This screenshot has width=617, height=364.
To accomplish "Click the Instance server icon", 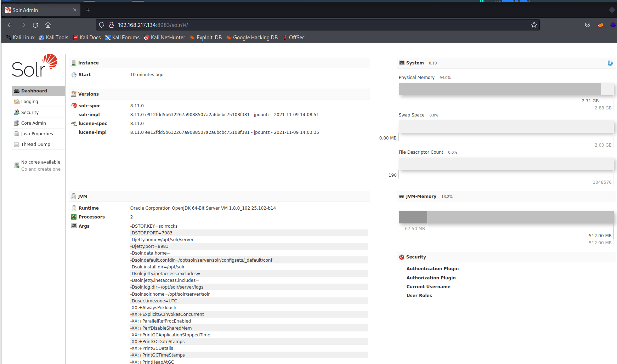I will [x=74, y=63].
